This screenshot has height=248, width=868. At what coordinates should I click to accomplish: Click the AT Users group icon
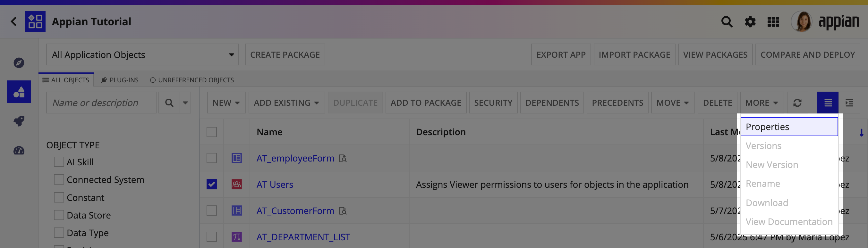[x=236, y=185]
